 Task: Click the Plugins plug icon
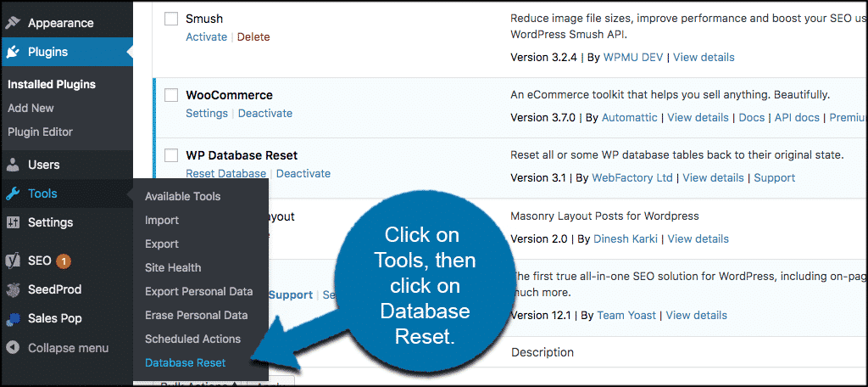click(13, 52)
